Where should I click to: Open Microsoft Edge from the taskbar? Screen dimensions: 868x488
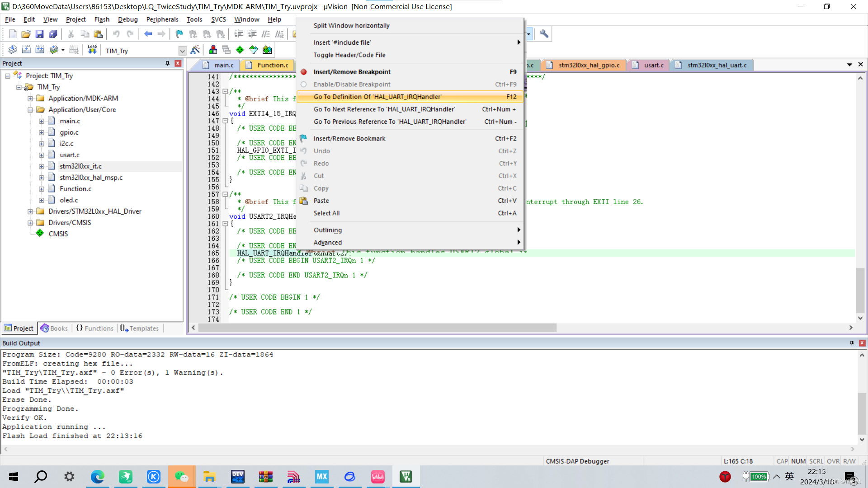pos(98,477)
